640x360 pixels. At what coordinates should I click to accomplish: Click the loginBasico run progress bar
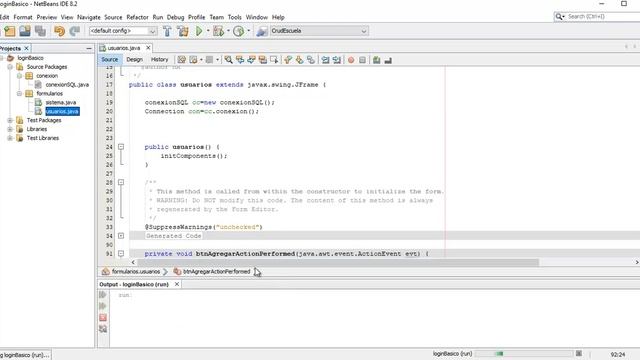click(524, 353)
